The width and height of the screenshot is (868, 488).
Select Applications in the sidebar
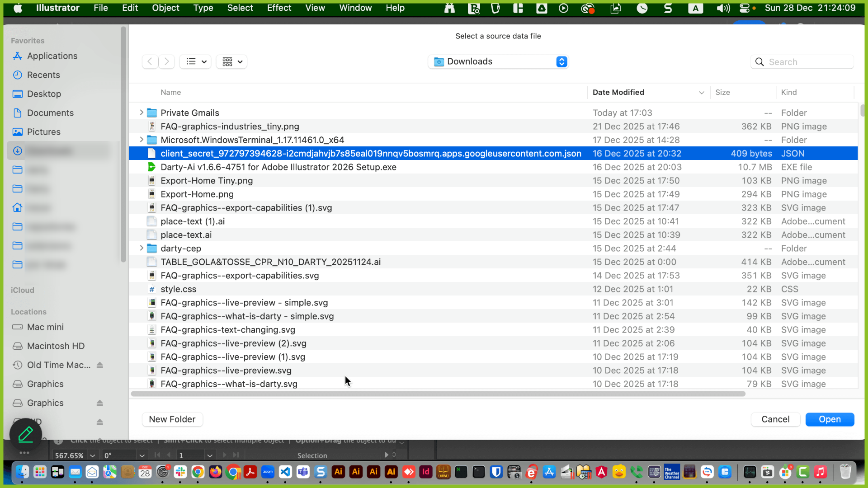(52, 56)
